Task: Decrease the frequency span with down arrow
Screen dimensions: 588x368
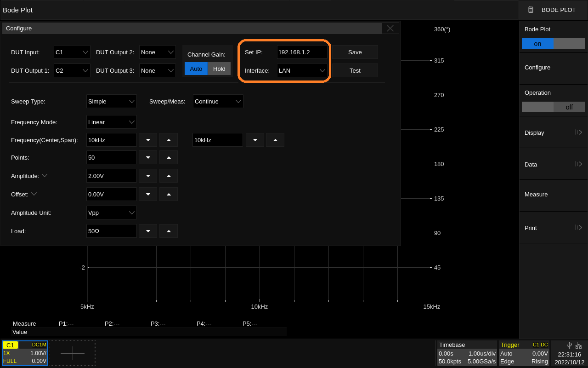Action: pos(255,140)
